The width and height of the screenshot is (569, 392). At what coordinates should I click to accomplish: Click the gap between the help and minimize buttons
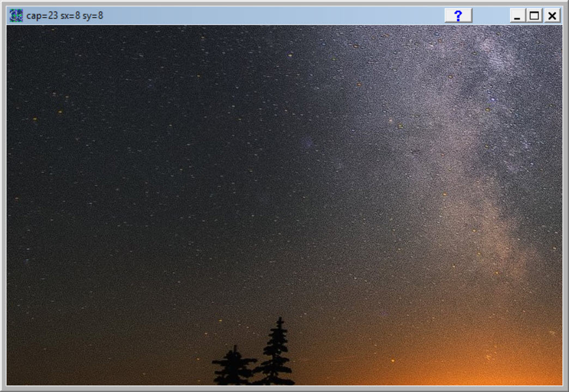[x=491, y=16]
